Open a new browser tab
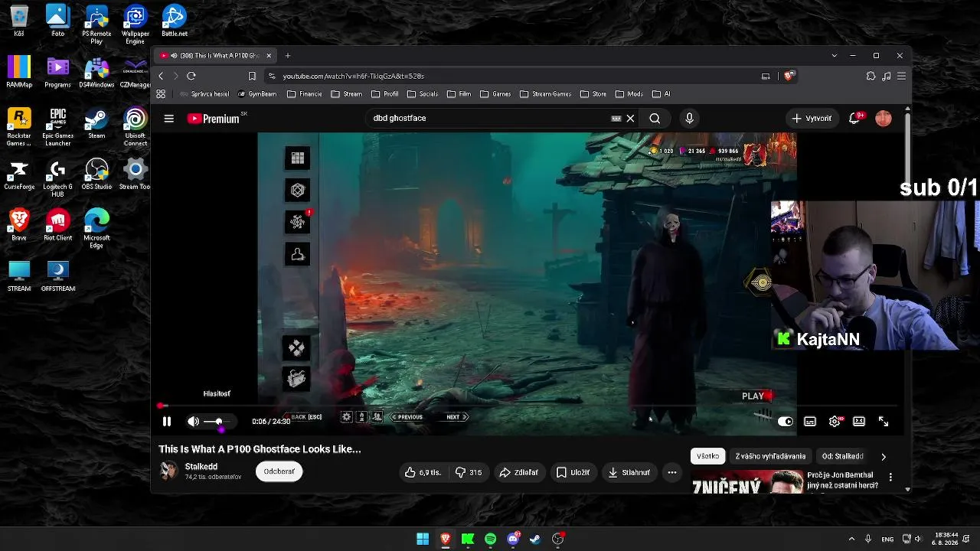The image size is (980, 551). [288, 56]
